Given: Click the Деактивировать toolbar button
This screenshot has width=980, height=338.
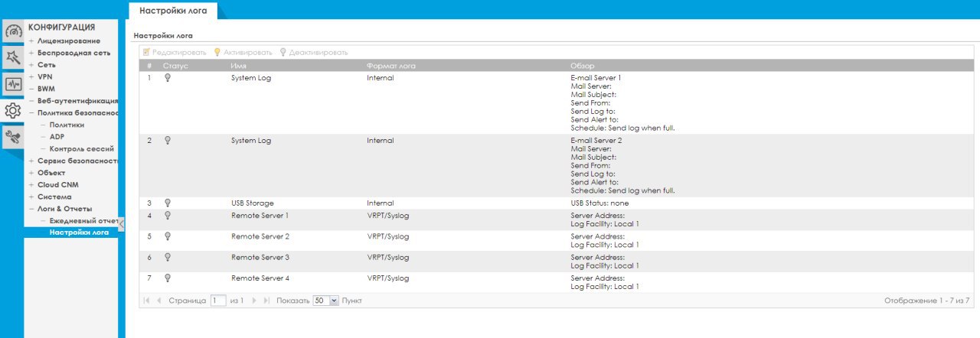Looking at the screenshot, I should click(x=314, y=53).
